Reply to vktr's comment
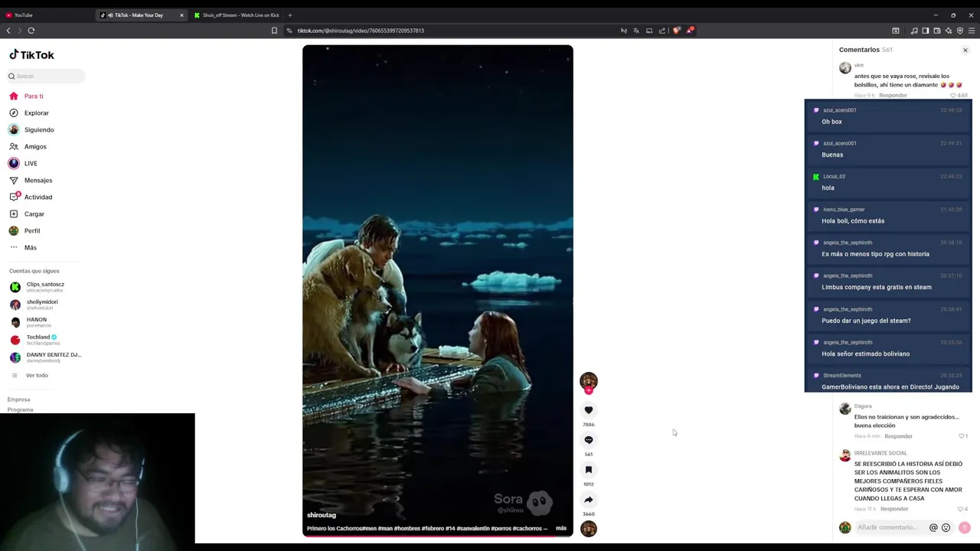The image size is (980, 551). coord(893,95)
